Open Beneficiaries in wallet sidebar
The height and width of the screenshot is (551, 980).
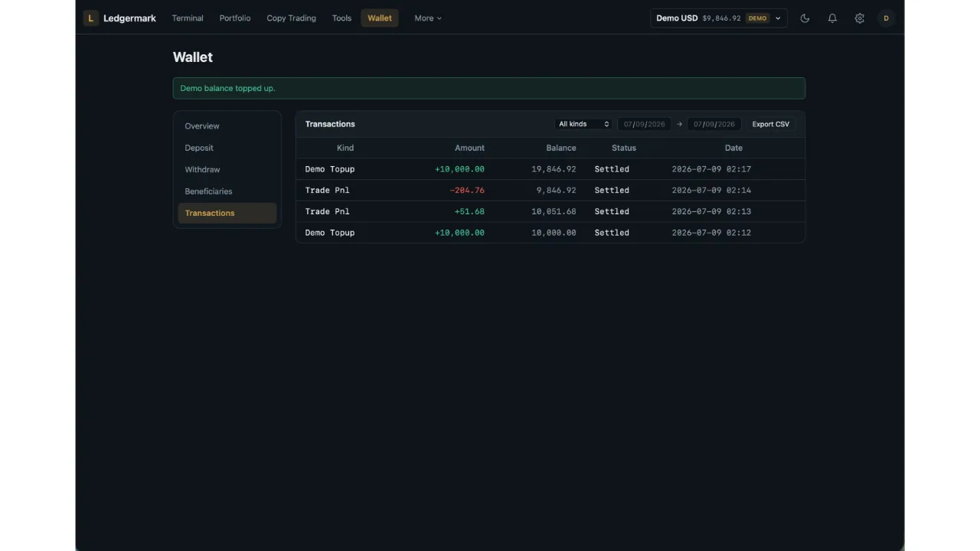tap(227, 191)
